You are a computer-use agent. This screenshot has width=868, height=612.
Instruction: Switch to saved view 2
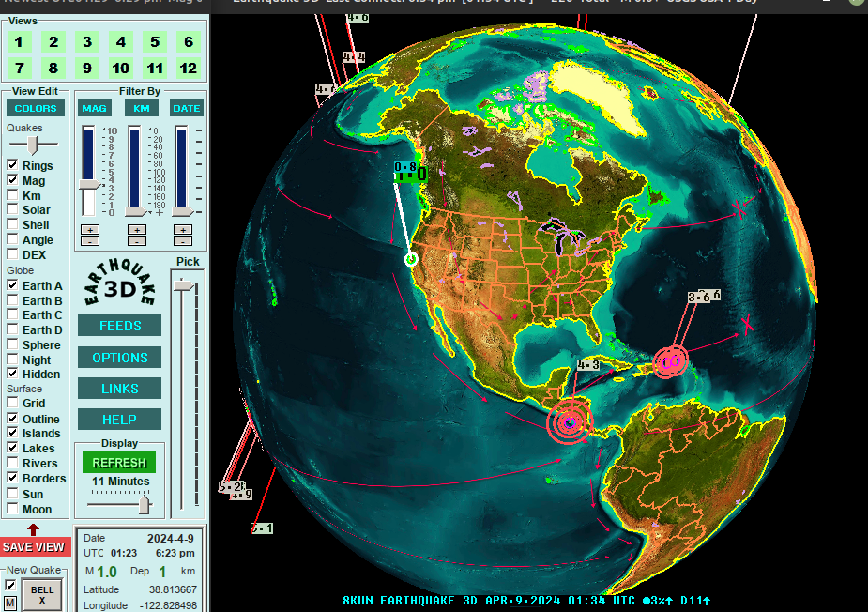coord(53,42)
